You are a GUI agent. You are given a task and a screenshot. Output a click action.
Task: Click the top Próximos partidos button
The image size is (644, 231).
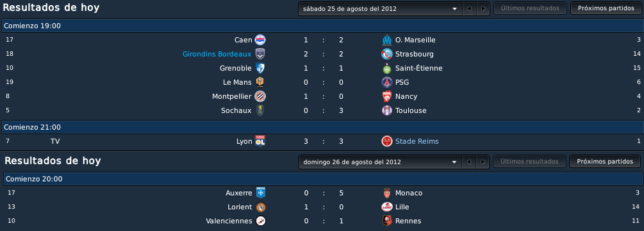pyautogui.click(x=606, y=8)
